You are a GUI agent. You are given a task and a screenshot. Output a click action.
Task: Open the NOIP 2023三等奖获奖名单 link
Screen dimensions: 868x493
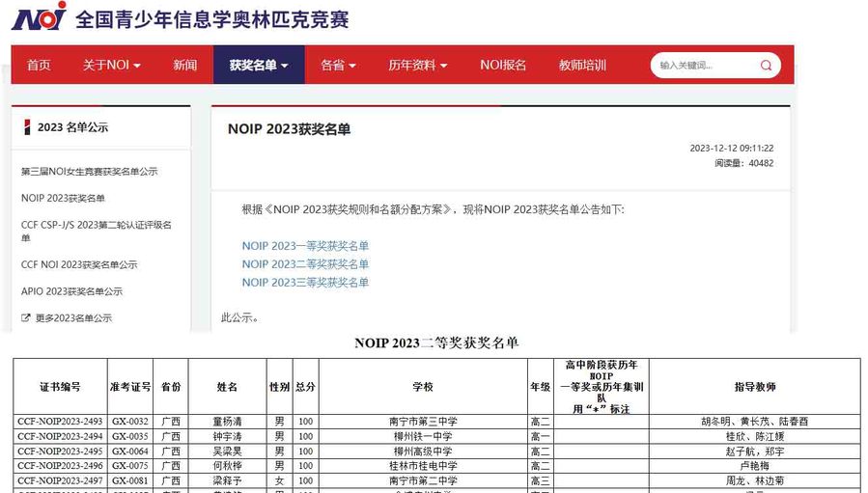pos(305,283)
